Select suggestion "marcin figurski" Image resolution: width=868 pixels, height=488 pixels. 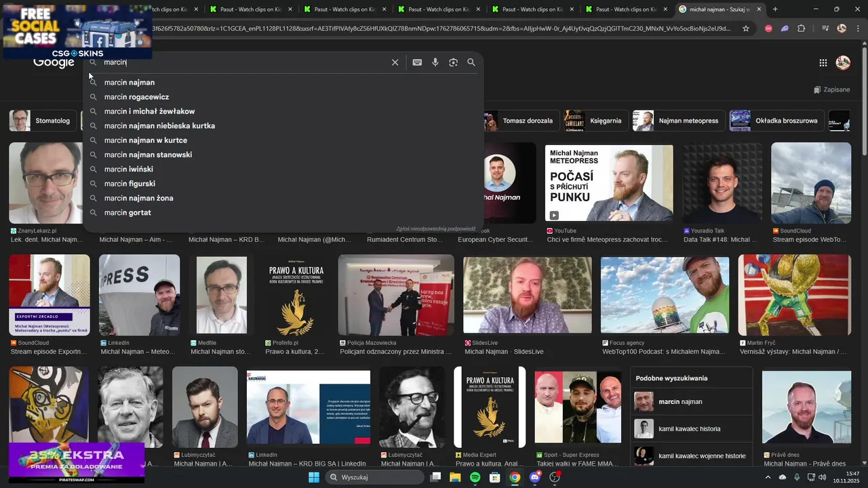(x=284, y=184)
